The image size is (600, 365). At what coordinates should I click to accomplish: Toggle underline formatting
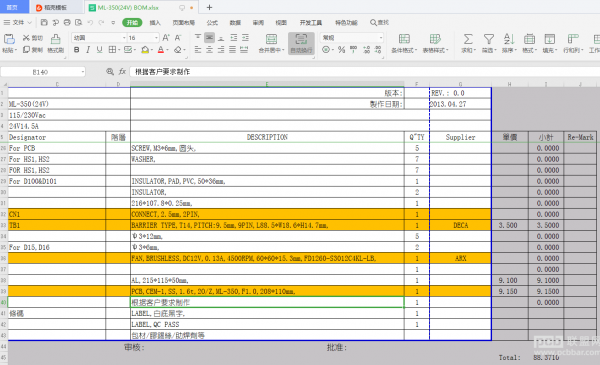pyautogui.click(x=99, y=50)
